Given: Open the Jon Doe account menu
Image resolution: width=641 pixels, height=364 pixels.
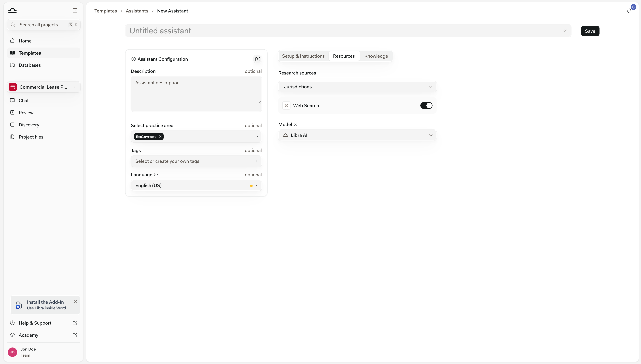Looking at the screenshot, I should (x=44, y=352).
